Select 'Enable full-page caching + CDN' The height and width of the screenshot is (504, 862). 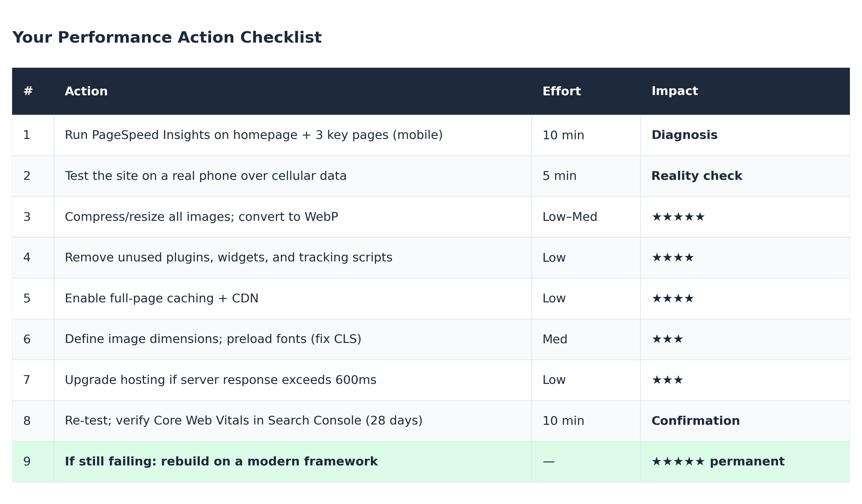[161, 299]
